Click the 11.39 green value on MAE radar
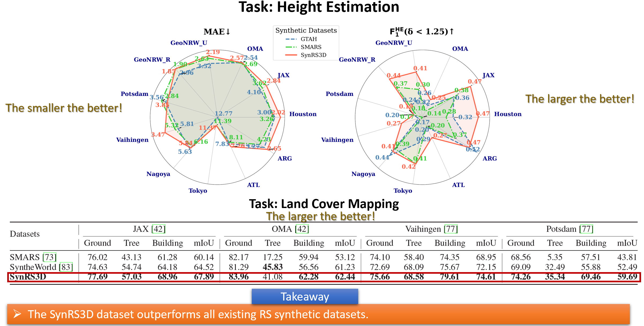 [223, 121]
